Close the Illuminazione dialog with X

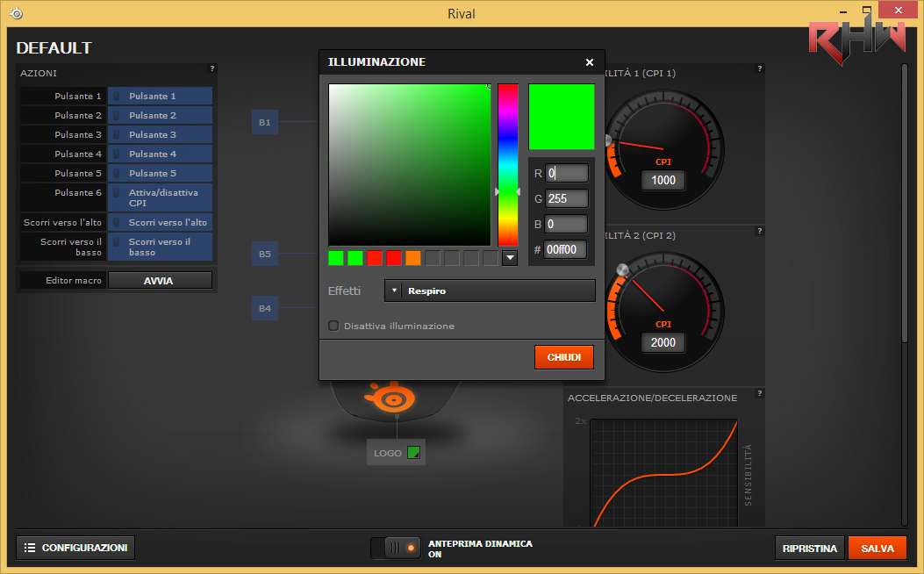click(590, 62)
